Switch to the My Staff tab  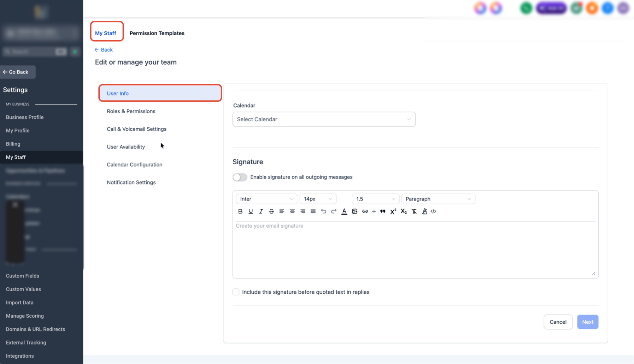pos(105,33)
